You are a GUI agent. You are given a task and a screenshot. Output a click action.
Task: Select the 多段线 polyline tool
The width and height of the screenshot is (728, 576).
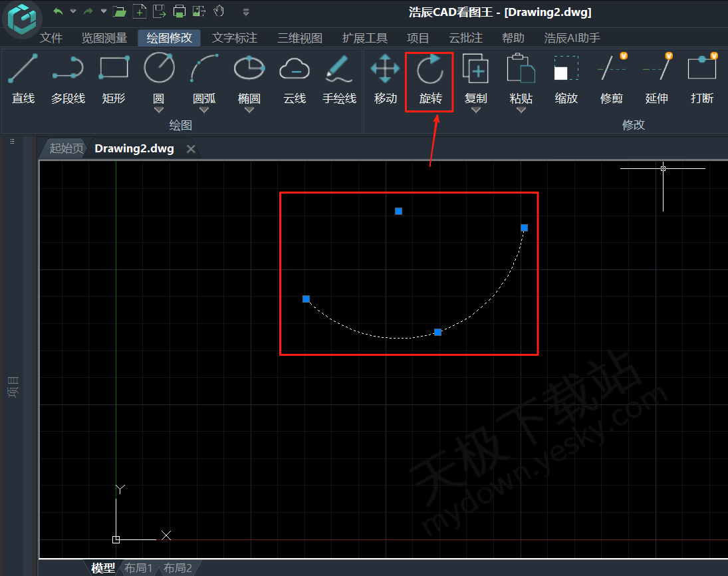[68, 79]
